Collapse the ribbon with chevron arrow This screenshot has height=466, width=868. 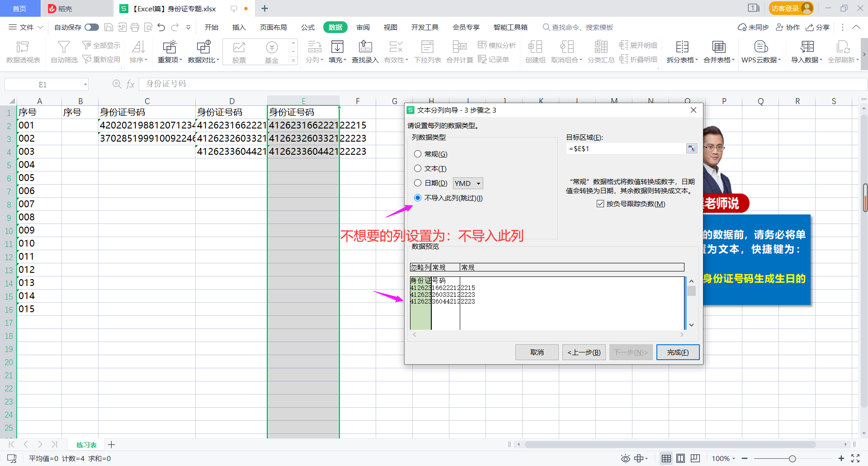coord(856,27)
